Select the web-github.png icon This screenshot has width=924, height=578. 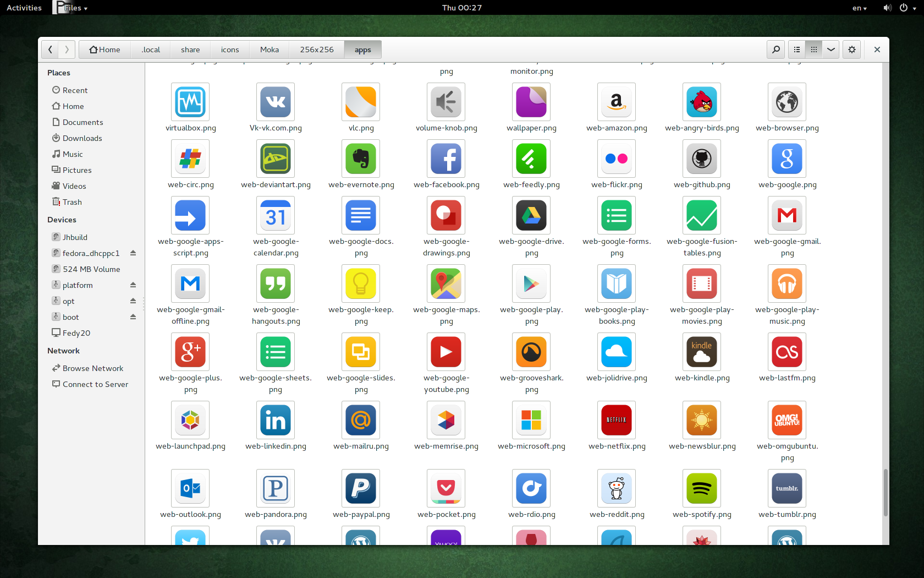point(702,159)
